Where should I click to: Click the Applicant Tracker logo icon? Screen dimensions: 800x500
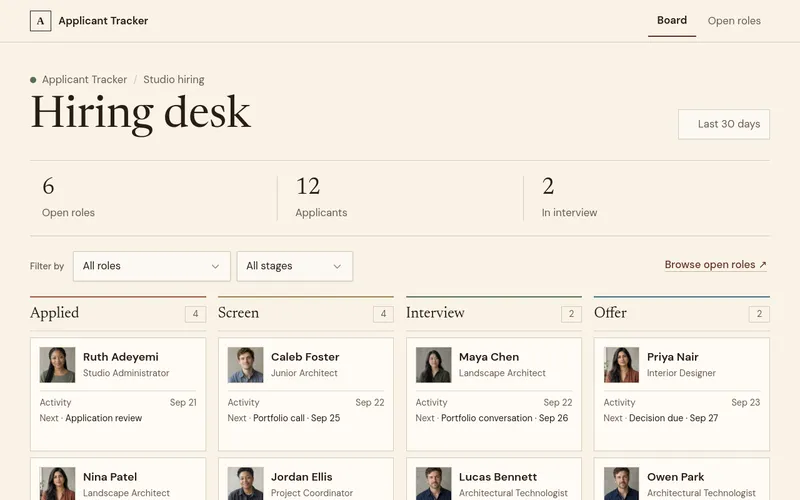[x=40, y=21]
